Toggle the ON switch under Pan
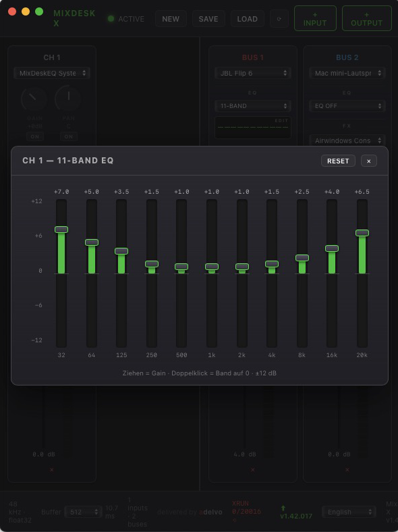This screenshot has width=398, height=532. [69, 137]
